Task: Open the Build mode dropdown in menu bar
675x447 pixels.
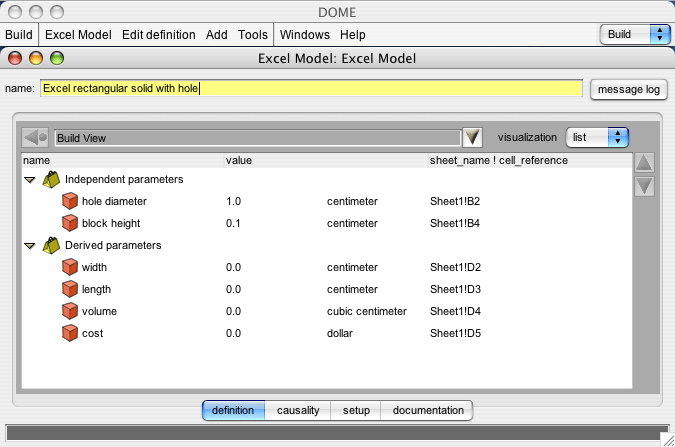Action: coord(635,34)
